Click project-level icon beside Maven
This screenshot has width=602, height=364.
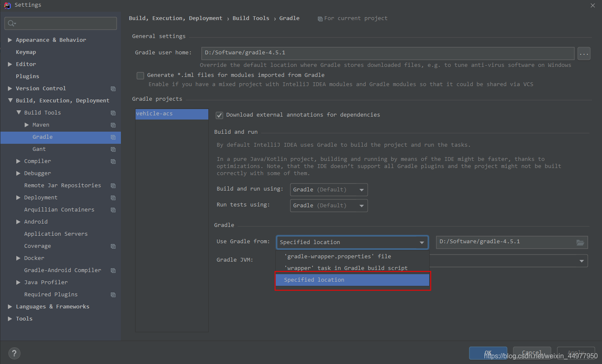click(113, 125)
